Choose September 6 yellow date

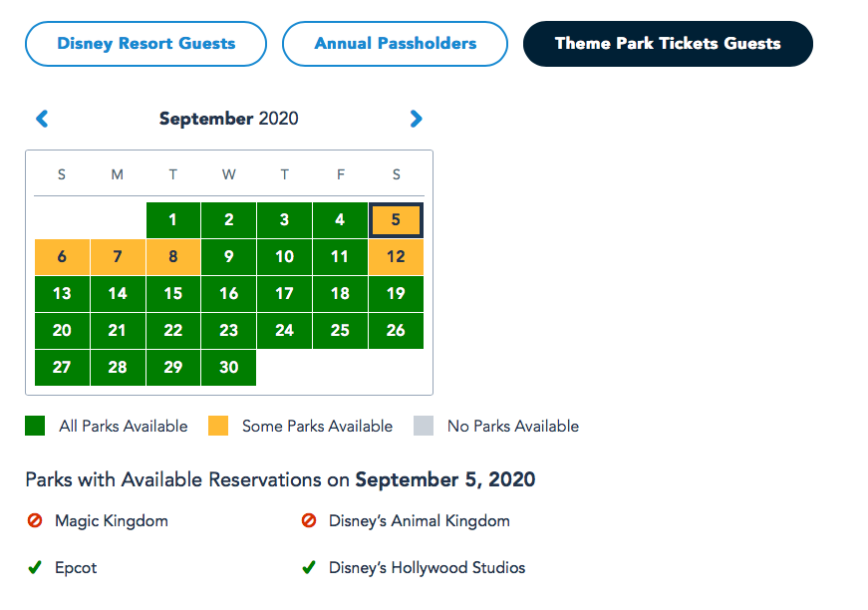coord(62,257)
